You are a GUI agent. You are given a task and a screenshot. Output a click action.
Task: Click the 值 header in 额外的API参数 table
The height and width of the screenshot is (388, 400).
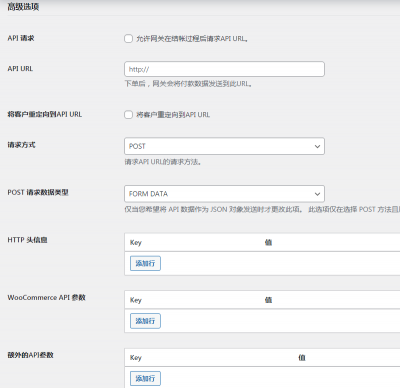pyautogui.click(x=302, y=358)
